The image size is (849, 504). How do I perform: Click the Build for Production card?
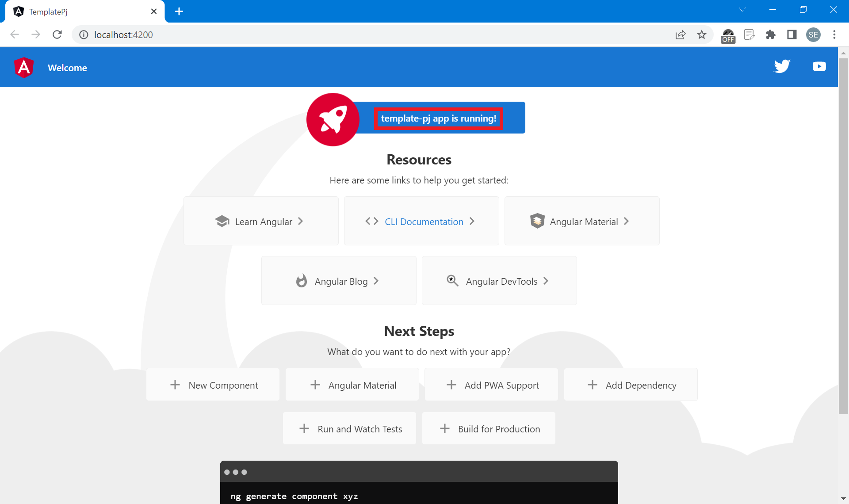[x=489, y=429]
